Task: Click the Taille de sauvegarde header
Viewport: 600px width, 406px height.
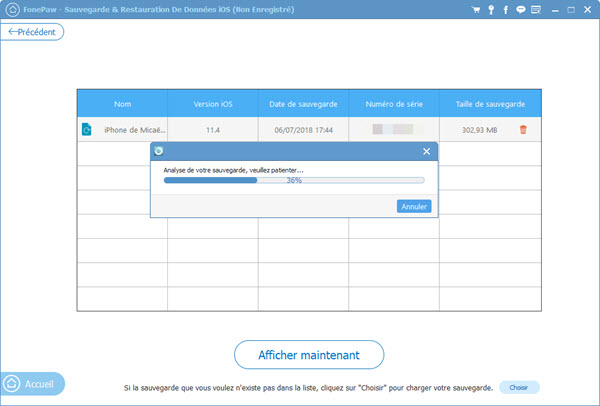Action: pos(484,104)
